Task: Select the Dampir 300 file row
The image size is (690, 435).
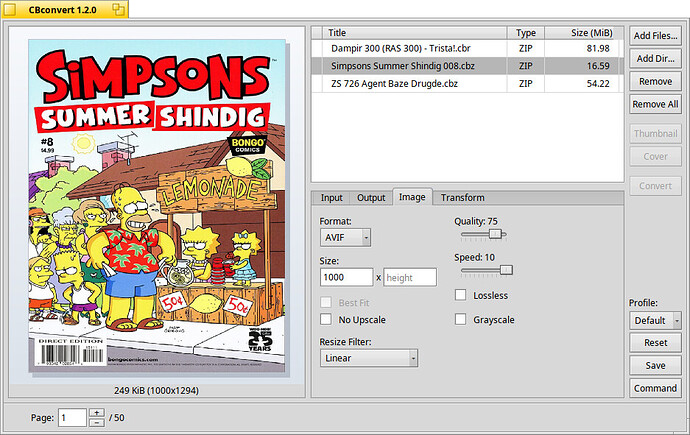Action: pos(467,48)
